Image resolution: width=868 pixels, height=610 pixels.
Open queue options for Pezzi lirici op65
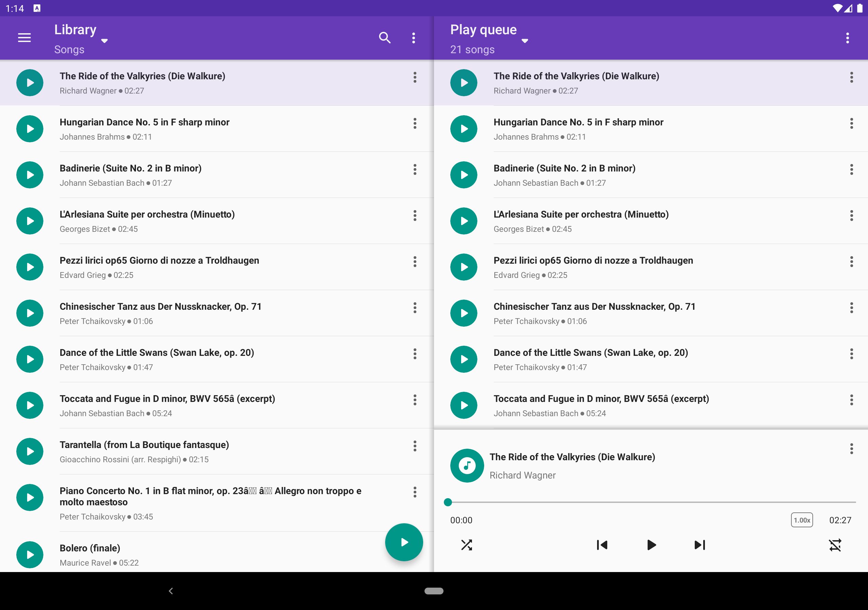851,262
